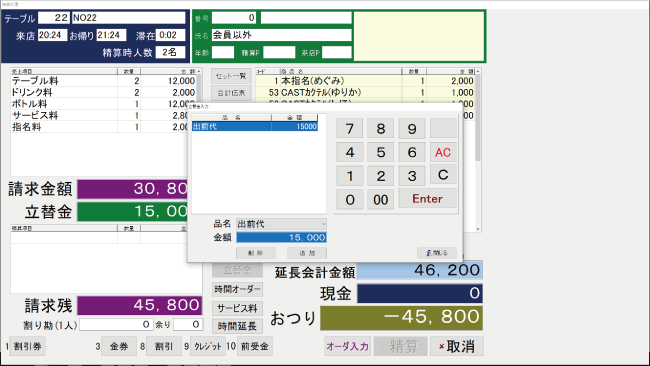Click the 番号 field showing 0
The width and height of the screenshot is (650, 366).
click(234, 18)
